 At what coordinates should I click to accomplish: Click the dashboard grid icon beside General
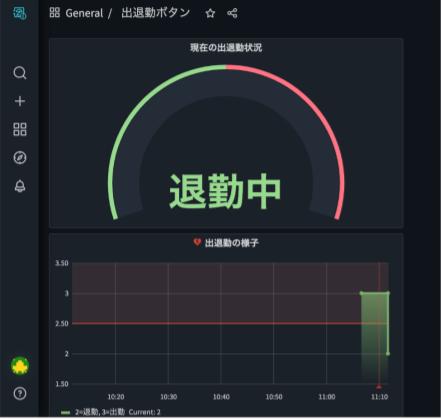click(x=55, y=13)
